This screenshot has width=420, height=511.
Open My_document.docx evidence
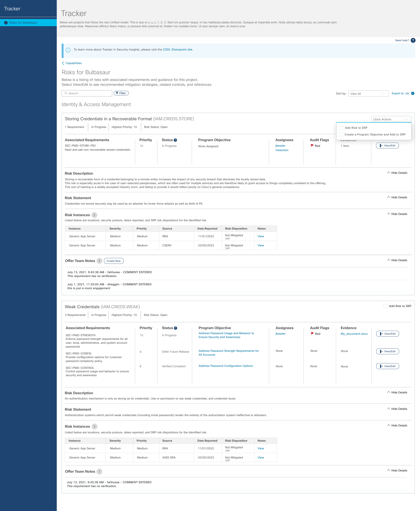[x=354, y=334]
